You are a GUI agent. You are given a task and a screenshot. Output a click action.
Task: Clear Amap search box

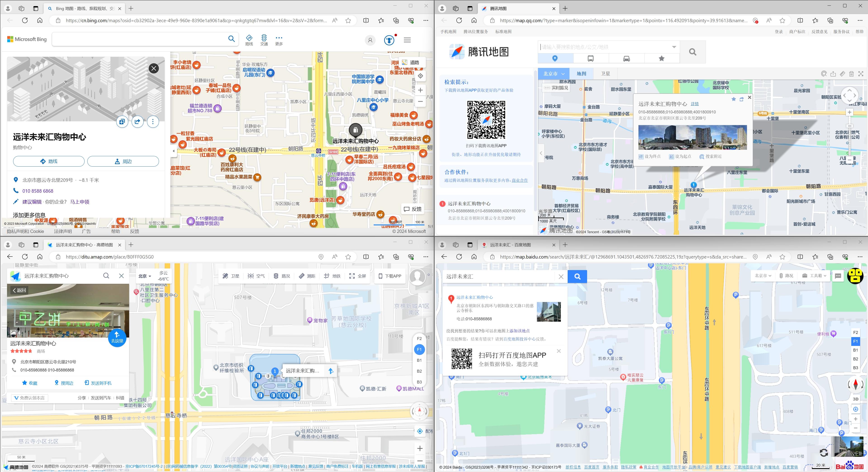(121, 276)
